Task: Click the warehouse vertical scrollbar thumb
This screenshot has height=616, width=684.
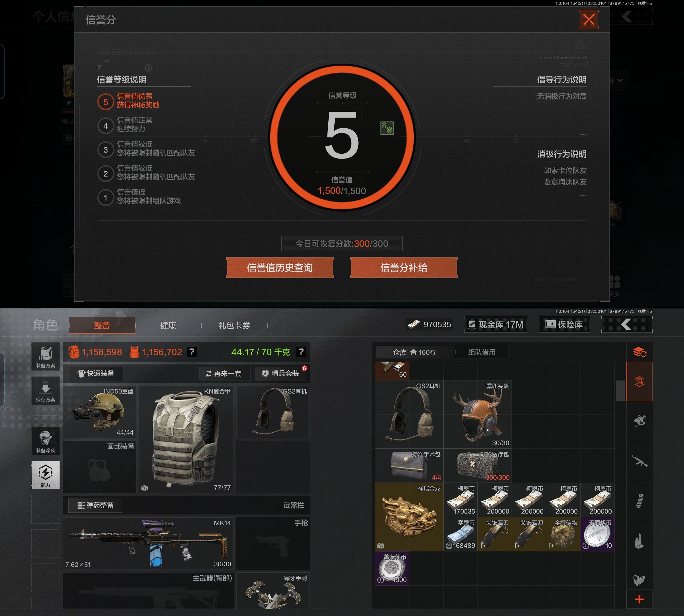Action: tap(620, 390)
